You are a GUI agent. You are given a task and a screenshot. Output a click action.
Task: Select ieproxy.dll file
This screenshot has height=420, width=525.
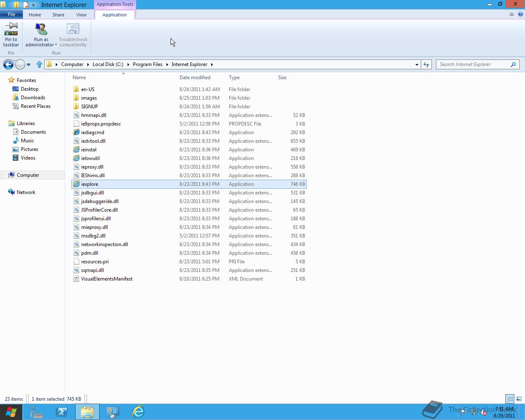pos(189,167)
